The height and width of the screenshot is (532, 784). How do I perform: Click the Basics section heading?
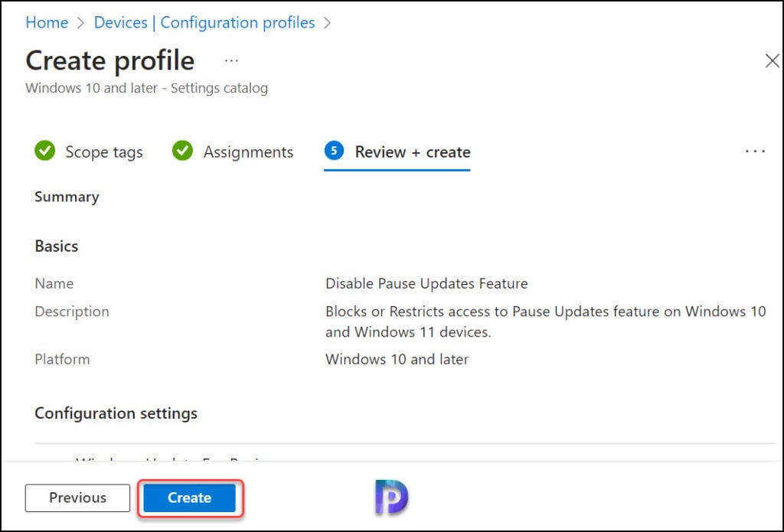(x=57, y=246)
